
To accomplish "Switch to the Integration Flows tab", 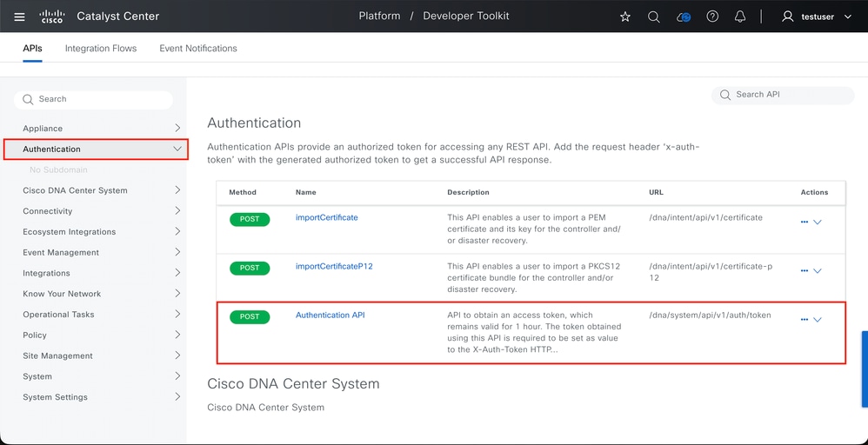I will coord(101,48).
